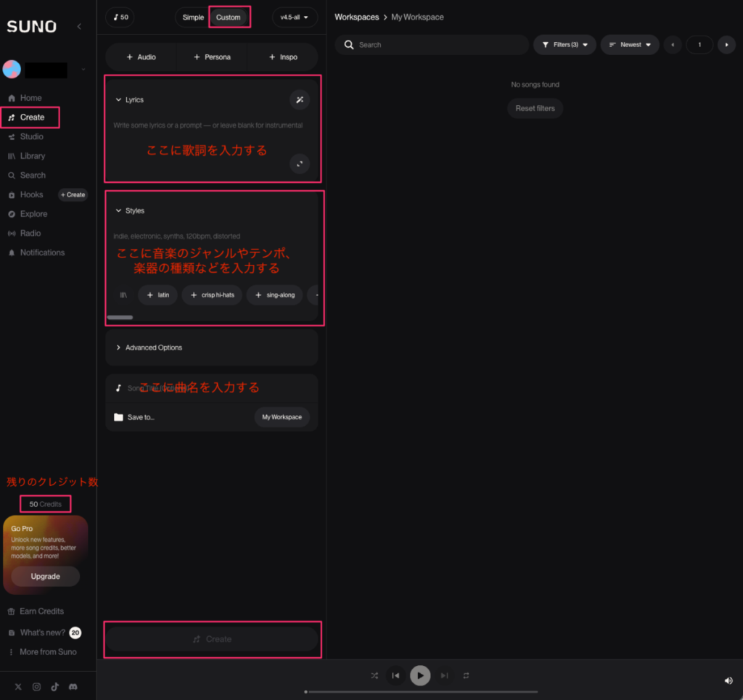Open the Newest sort dropdown
The width and height of the screenshot is (743, 700).
click(x=629, y=45)
